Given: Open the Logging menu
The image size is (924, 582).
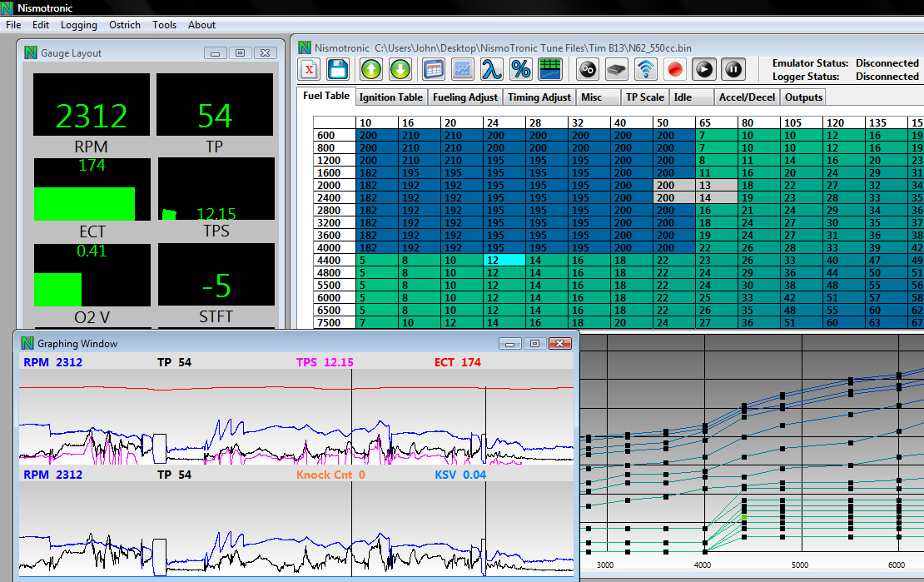Looking at the screenshot, I should [x=79, y=25].
